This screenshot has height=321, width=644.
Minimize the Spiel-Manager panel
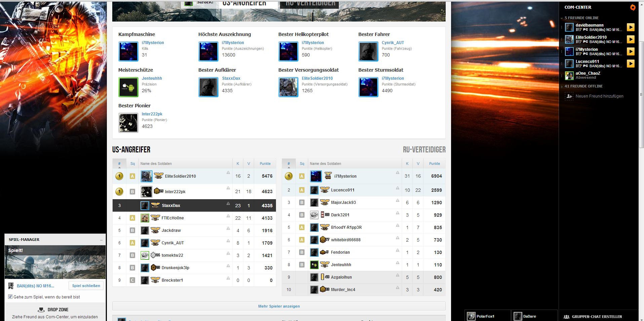102,240
